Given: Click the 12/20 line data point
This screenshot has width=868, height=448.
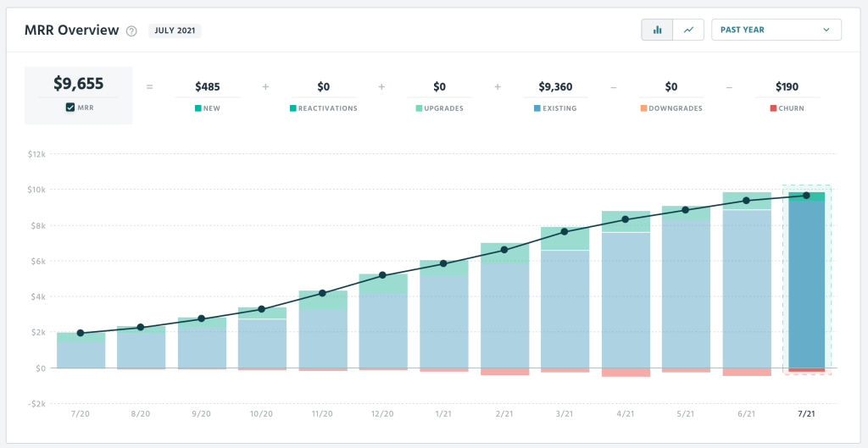Looking at the screenshot, I should point(382,275).
